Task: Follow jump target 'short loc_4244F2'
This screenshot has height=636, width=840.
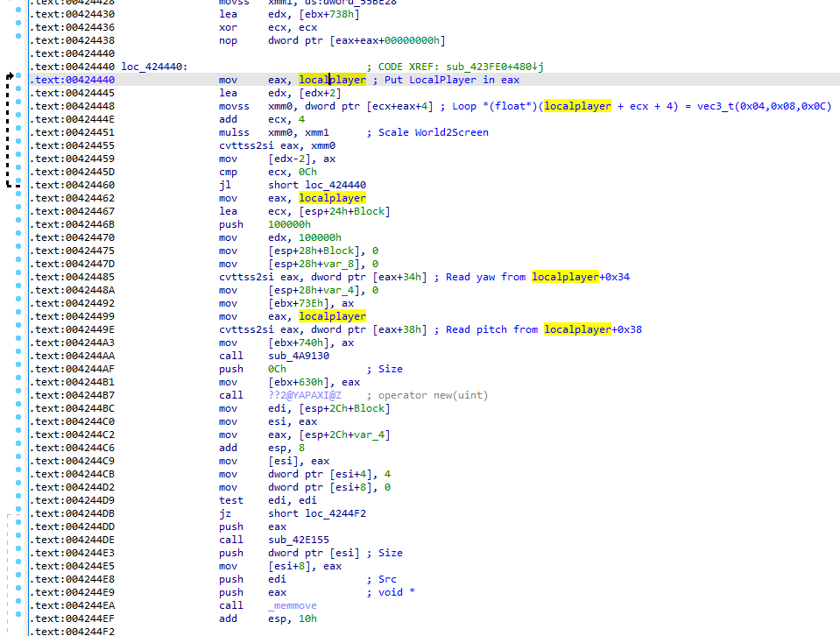Action: (x=317, y=513)
